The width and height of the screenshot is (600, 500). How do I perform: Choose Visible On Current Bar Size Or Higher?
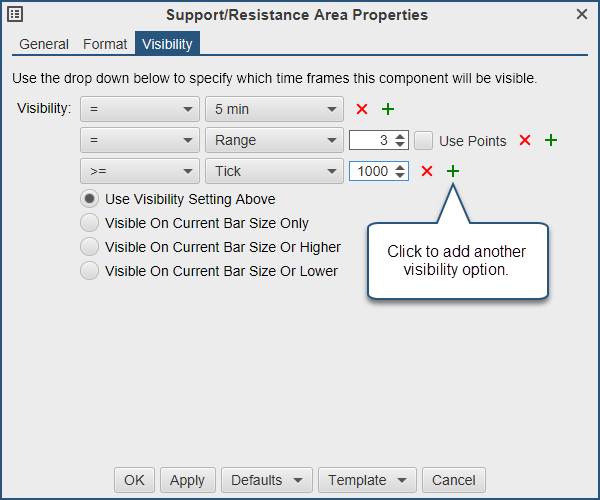(90, 247)
